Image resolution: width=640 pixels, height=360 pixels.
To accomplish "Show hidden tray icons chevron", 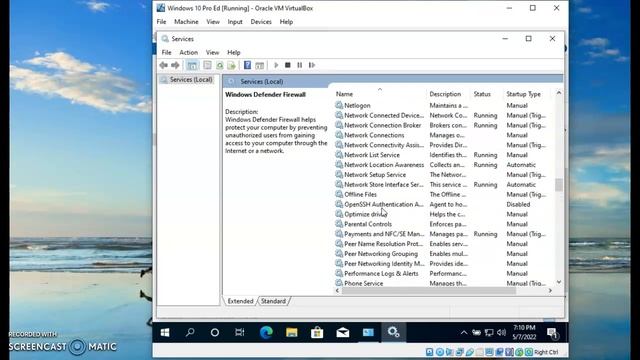I will click(x=464, y=333).
